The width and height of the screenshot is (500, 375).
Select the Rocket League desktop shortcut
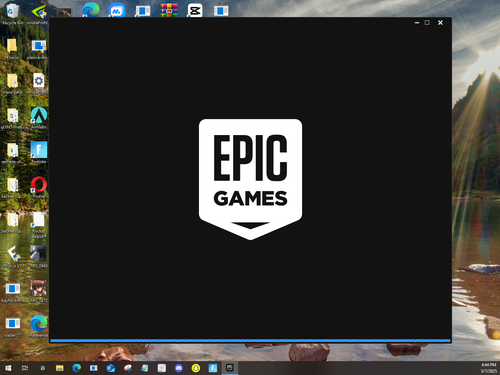click(39, 225)
